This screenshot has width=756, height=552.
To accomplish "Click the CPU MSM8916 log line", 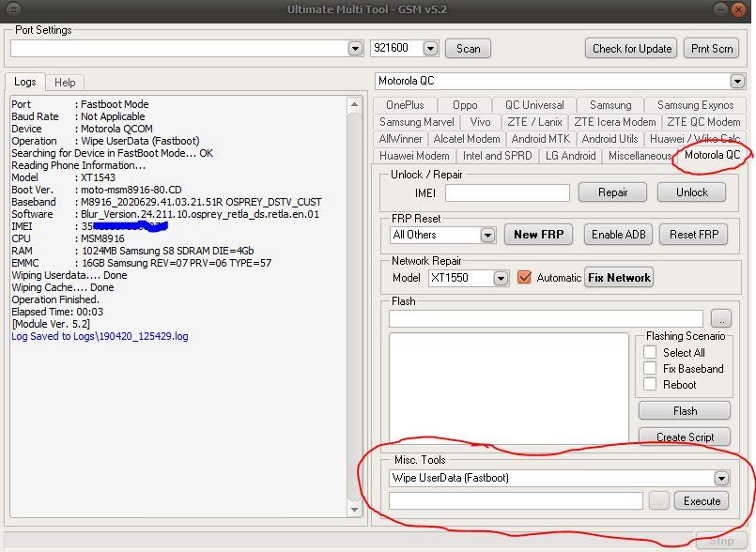I will point(68,238).
